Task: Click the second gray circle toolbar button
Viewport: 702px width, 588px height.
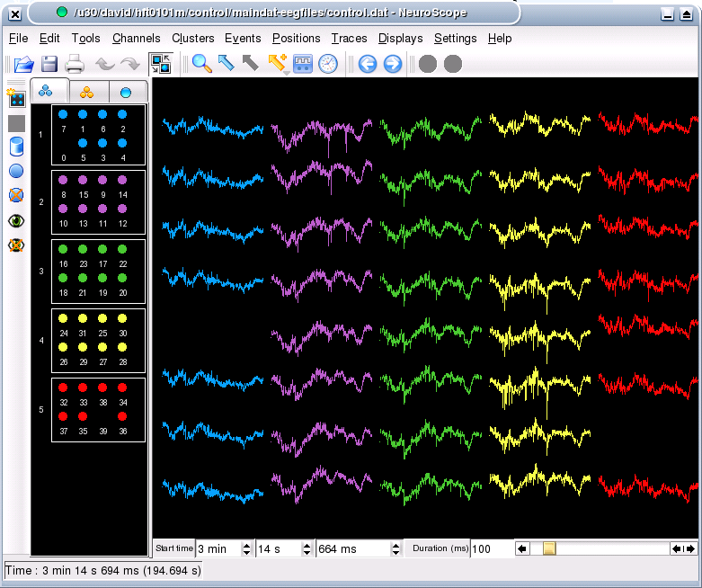Action: [453, 64]
